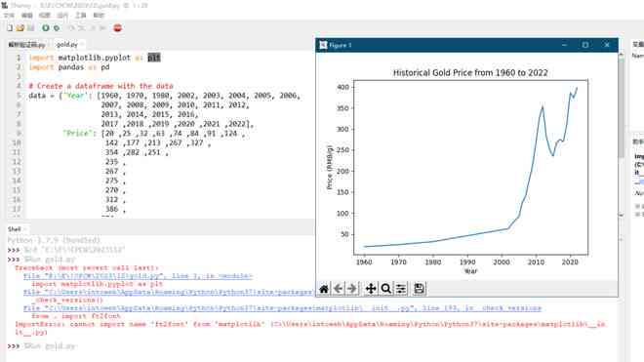Open the first menu in menu bar
The height and width of the screenshot is (362, 644).
(x=9, y=16)
